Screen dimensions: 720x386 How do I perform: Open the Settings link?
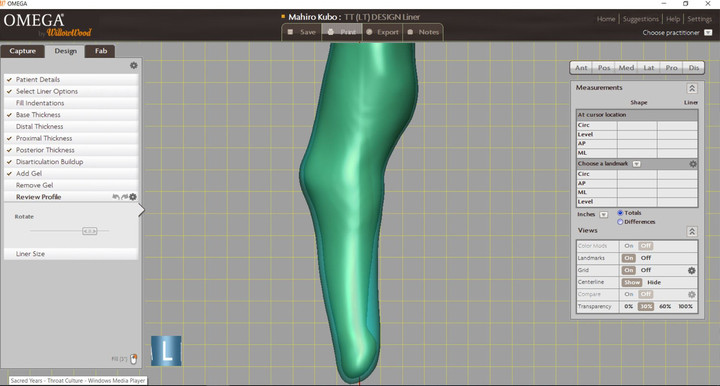699,19
